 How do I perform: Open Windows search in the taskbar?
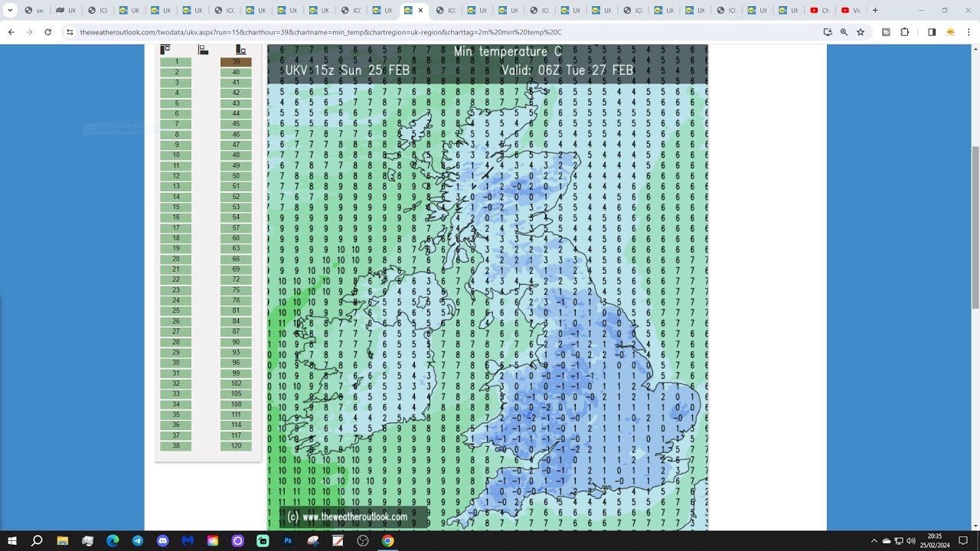pos(37,541)
